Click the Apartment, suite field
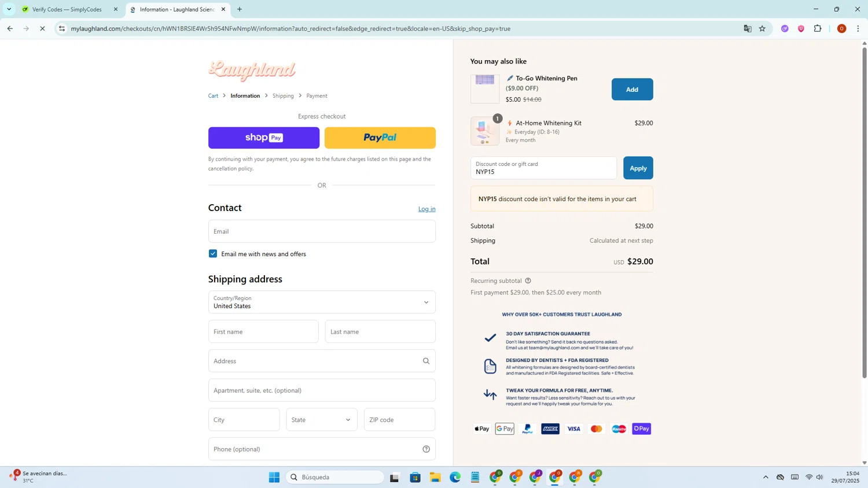This screenshot has width=868, height=488. point(322,390)
